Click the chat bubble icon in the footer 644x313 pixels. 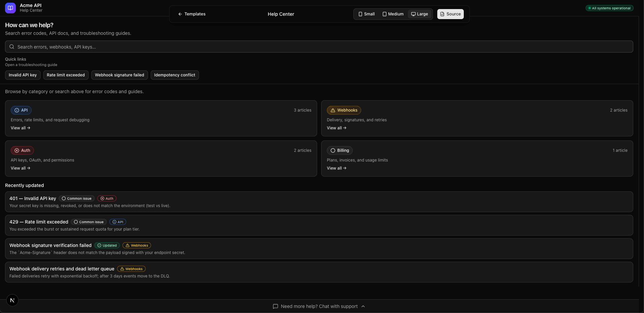[x=276, y=306]
